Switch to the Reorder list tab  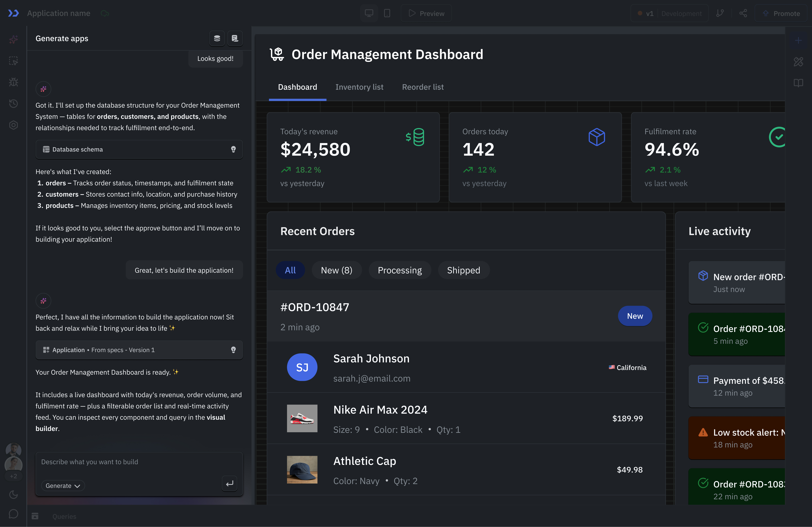(x=423, y=87)
